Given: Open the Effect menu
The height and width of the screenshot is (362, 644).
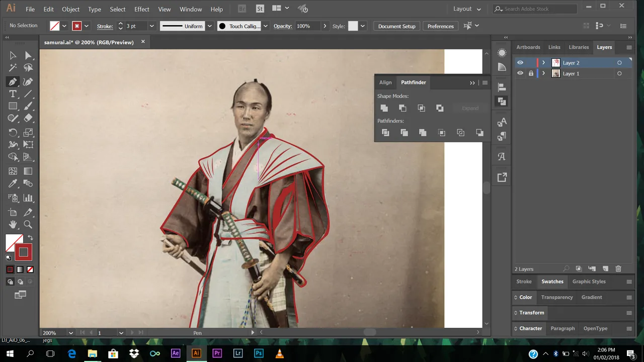Looking at the screenshot, I should (x=142, y=9).
